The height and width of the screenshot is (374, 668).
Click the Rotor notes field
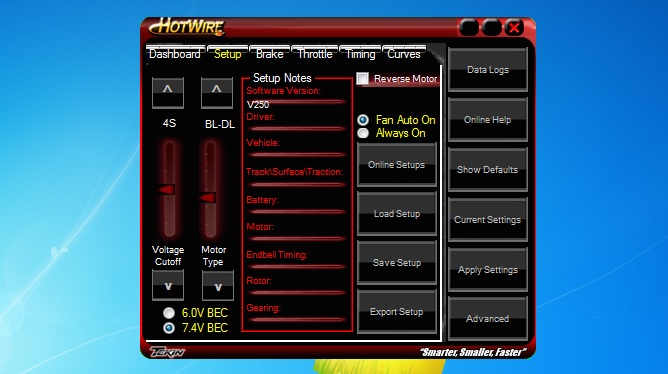297,292
